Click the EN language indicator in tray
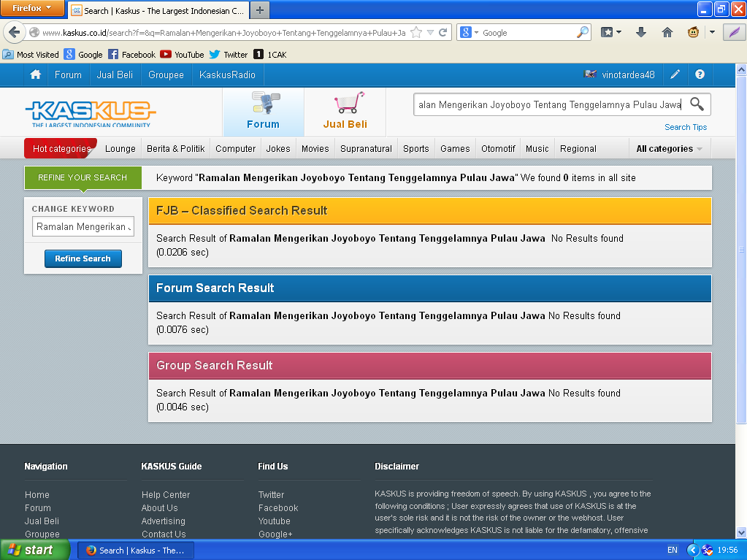The width and height of the screenshot is (747, 560). (673, 550)
